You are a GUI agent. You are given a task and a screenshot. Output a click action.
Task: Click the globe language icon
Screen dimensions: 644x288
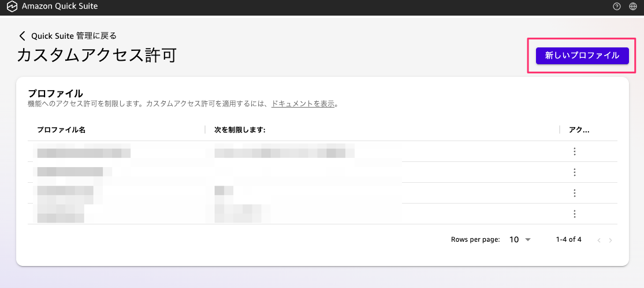[632, 6]
